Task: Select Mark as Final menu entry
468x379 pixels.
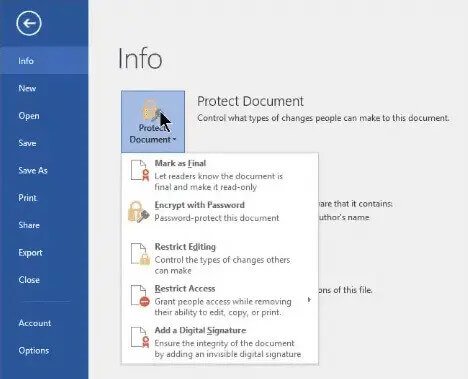Action: (220, 174)
